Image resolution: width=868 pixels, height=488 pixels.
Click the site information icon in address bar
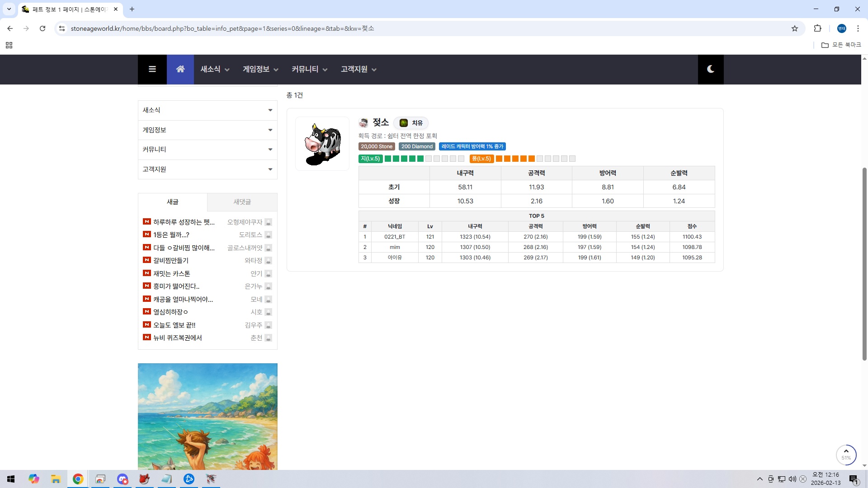pos(62,28)
